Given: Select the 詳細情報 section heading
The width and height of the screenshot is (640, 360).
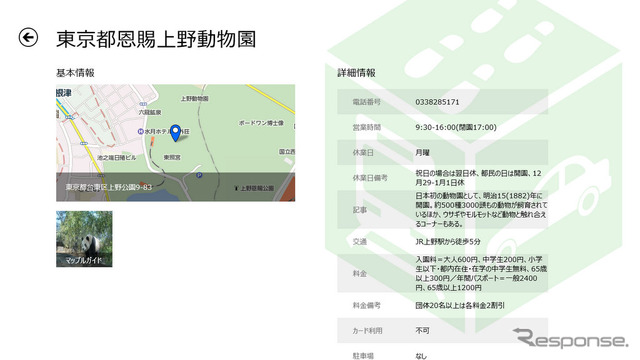Looking at the screenshot, I should tap(356, 73).
